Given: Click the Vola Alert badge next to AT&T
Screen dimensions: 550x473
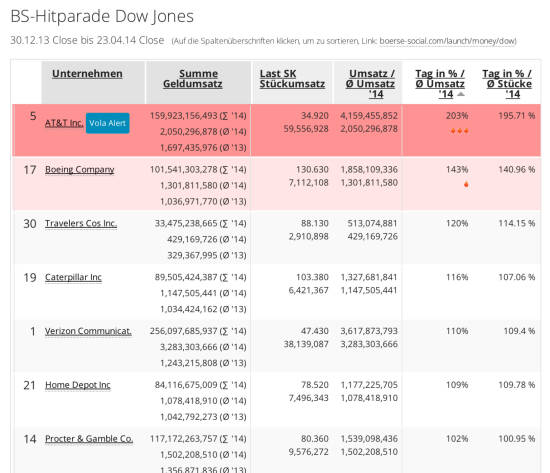Looking at the screenshot, I should 108,123.
